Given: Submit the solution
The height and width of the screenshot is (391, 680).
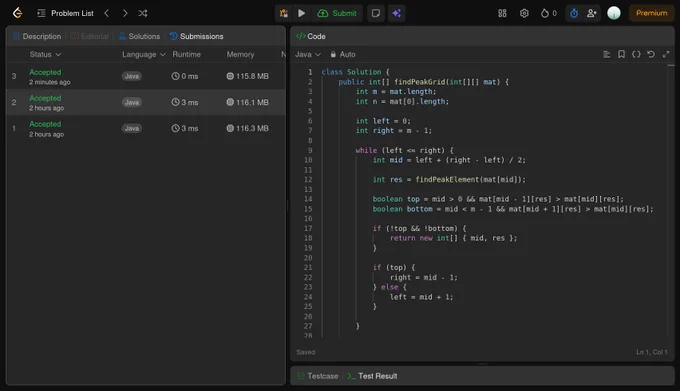Looking at the screenshot, I should (337, 13).
